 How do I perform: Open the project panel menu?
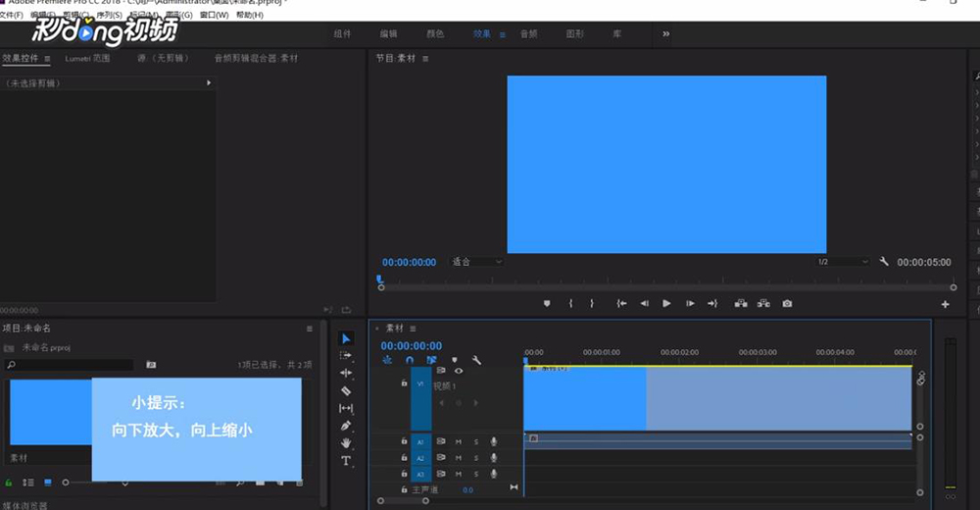click(x=310, y=329)
